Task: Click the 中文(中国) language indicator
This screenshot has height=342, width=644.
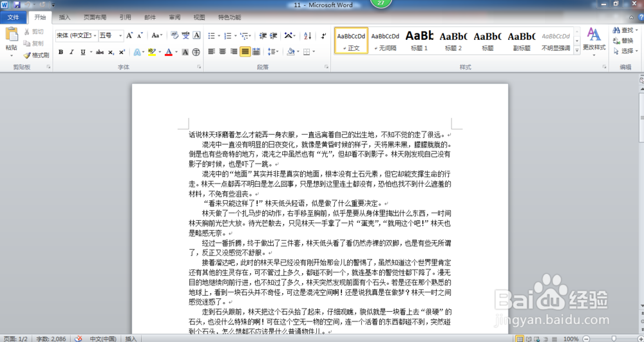Action: [x=102, y=339]
